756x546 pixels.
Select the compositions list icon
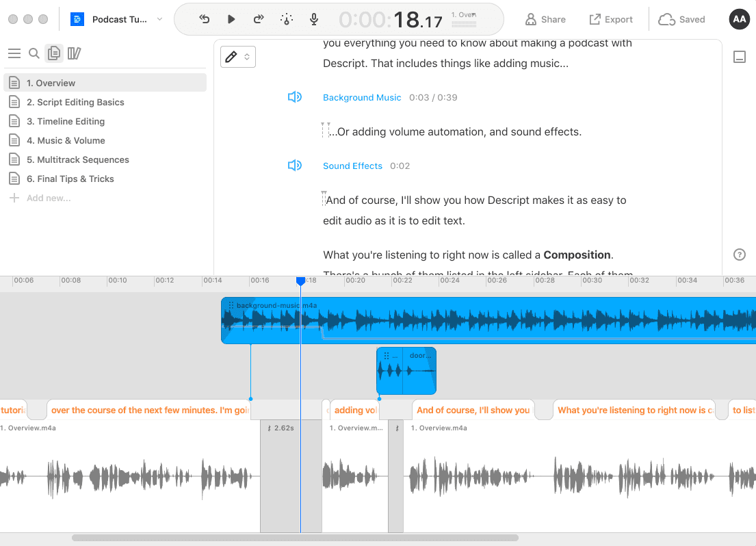54,53
